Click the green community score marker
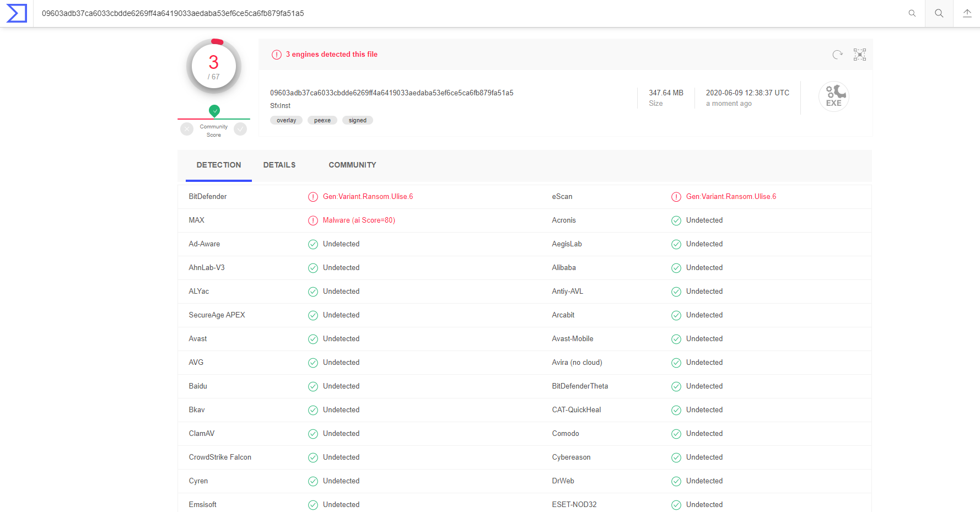This screenshot has width=980, height=512. click(214, 111)
